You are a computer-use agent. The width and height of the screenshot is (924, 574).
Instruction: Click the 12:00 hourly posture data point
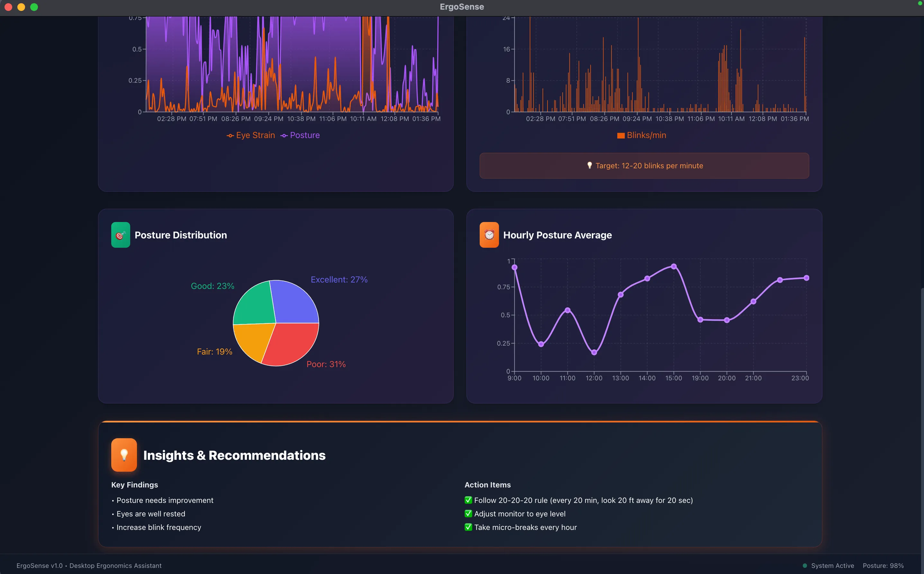coord(594,352)
